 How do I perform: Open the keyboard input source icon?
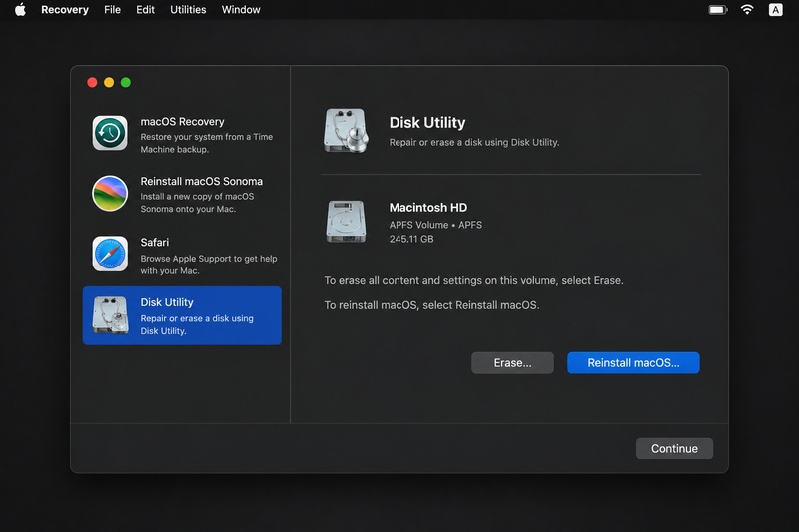pyautogui.click(x=776, y=10)
